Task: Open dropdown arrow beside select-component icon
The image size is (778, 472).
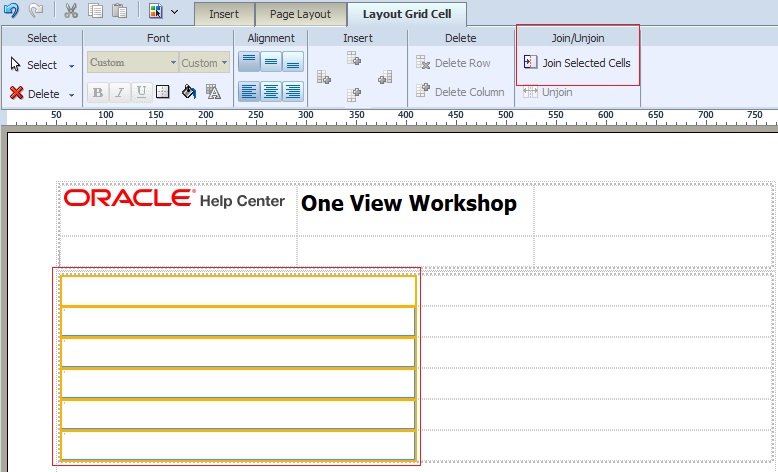Action: point(175,11)
